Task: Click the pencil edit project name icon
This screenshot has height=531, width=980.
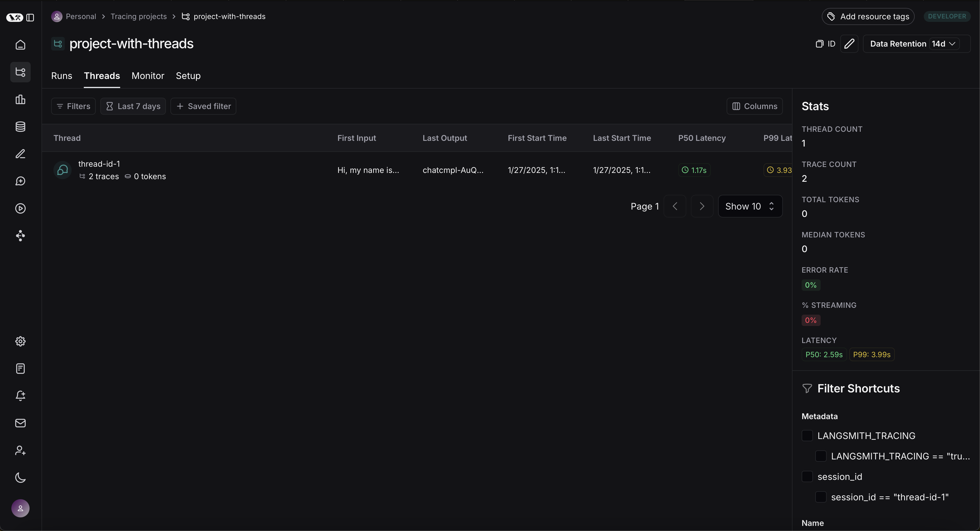Action: [849, 44]
